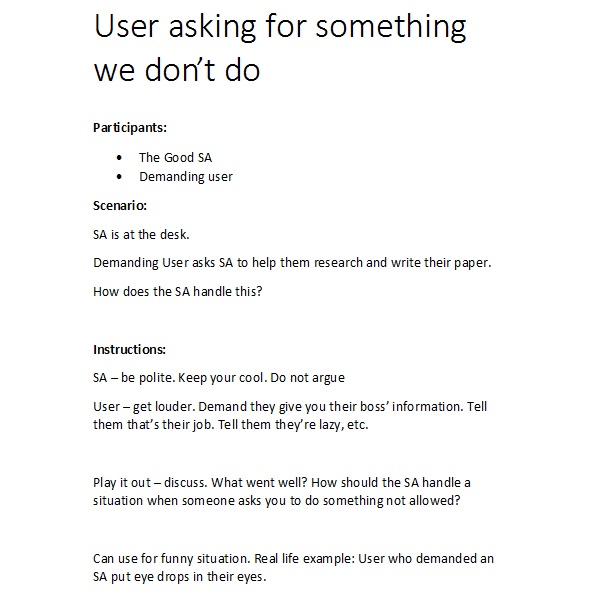The height and width of the screenshot is (600, 600).
Task: Click the "Participants:" heading
Action: pos(130,127)
